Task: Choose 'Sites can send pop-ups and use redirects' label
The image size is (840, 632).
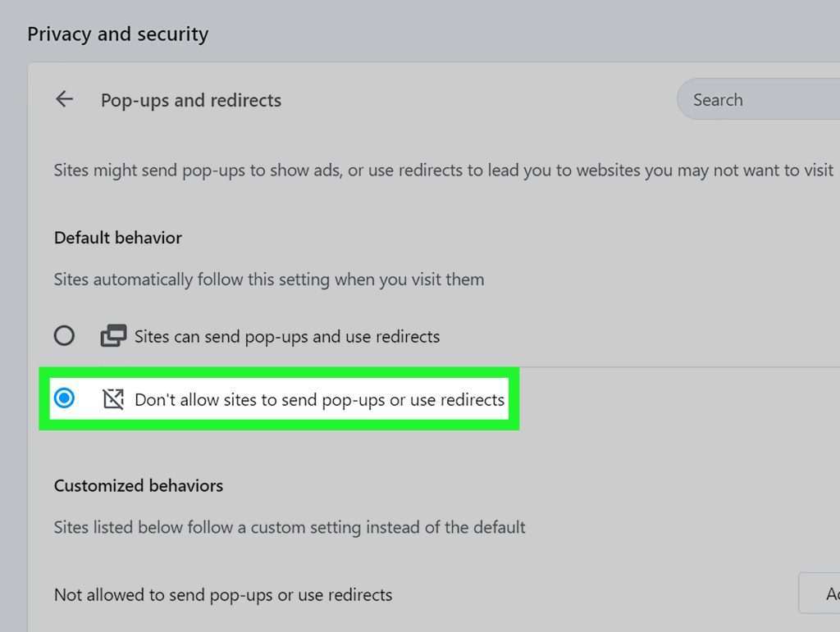Action: (x=286, y=337)
